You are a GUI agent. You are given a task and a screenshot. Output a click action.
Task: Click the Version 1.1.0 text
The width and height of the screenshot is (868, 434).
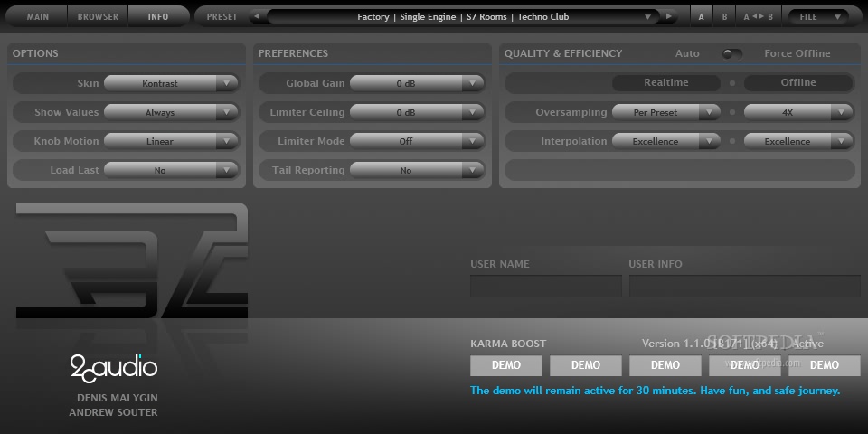coord(710,344)
